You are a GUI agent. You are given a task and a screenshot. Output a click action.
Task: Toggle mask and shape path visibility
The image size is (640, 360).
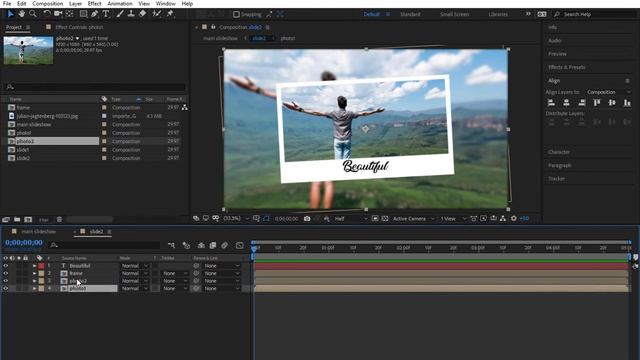[266, 219]
